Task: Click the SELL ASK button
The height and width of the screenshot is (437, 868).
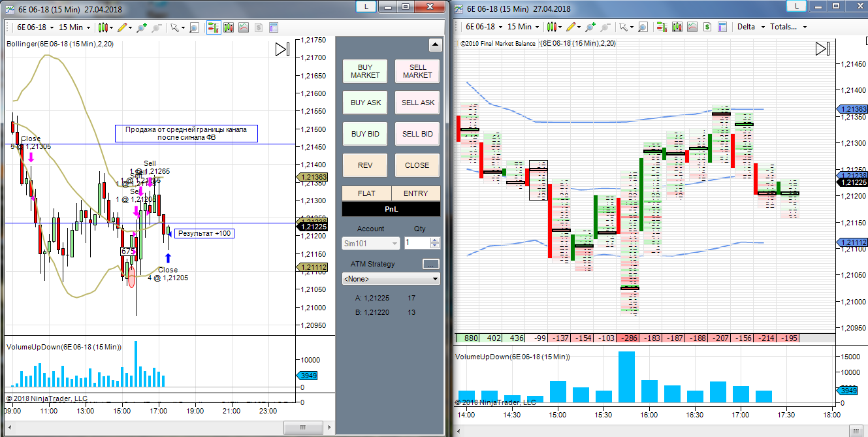Action: tap(417, 103)
